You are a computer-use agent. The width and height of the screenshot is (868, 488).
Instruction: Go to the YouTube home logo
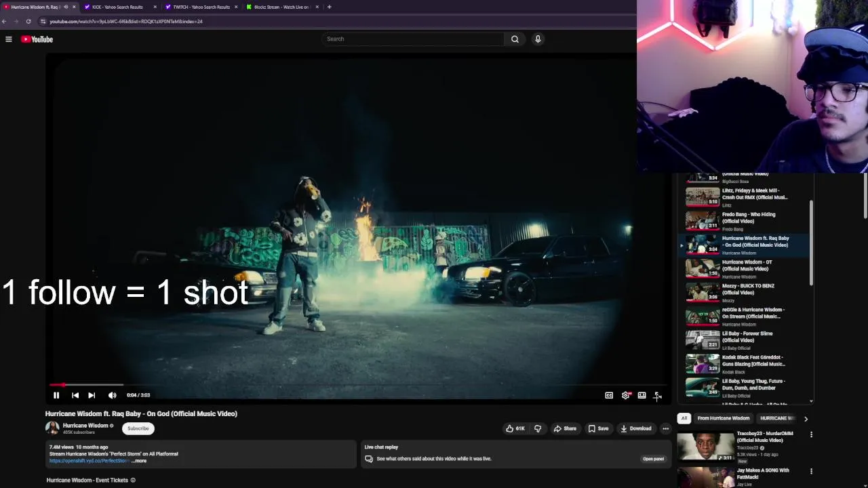[37, 39]
